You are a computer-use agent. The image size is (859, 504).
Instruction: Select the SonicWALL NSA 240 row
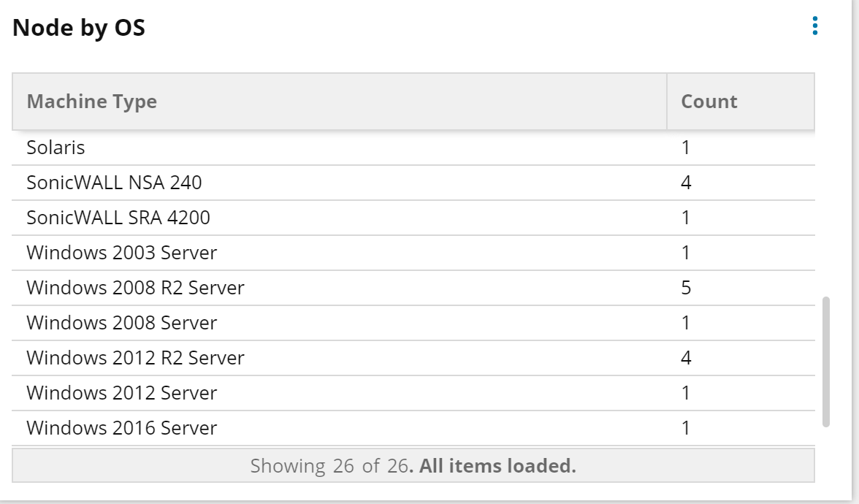pos(413,183)
